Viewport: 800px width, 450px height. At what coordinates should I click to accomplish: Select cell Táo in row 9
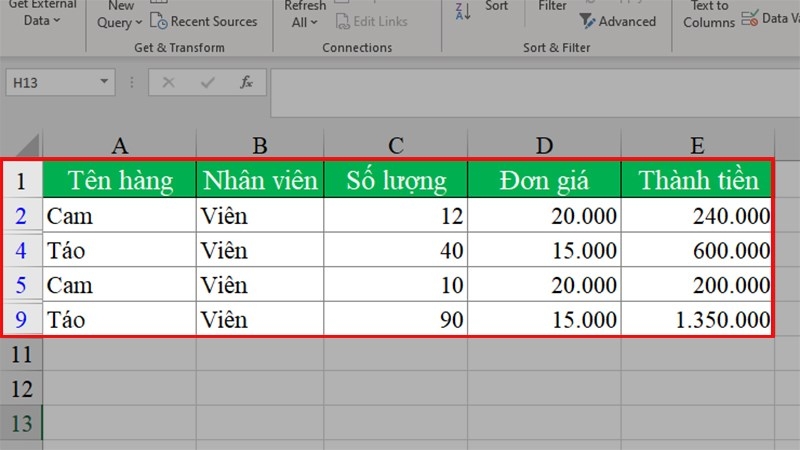pos(119,319)
